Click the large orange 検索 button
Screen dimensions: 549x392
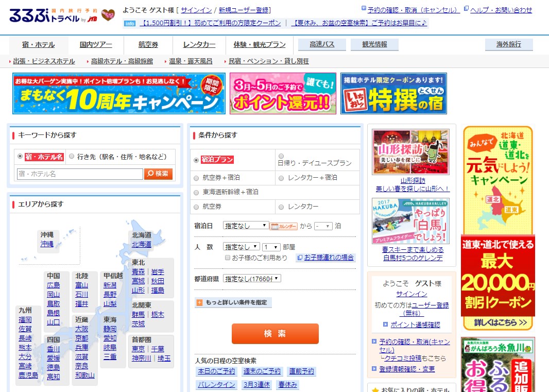pyautogui.click(x=275, y=333)
